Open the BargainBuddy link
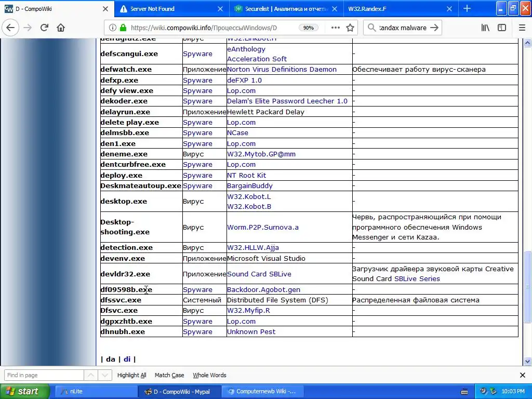The width and height of the screenshot is (532, 399). tap(250, 185)
